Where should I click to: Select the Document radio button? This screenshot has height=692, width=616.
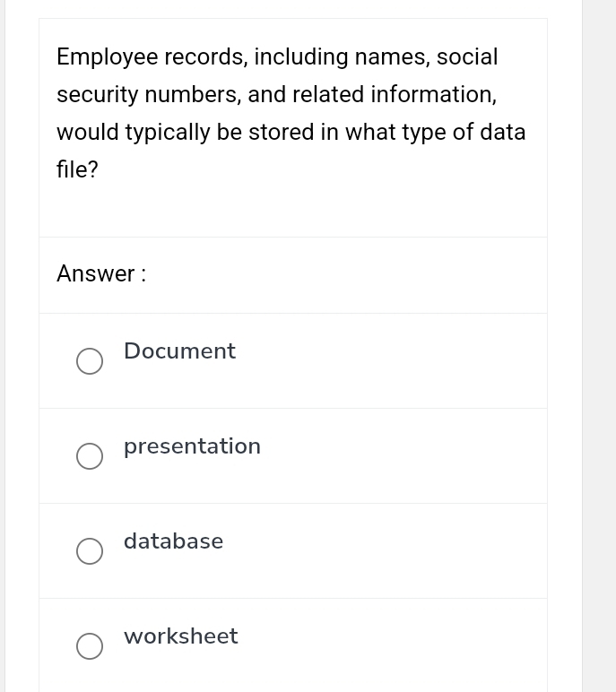(90, 361)
